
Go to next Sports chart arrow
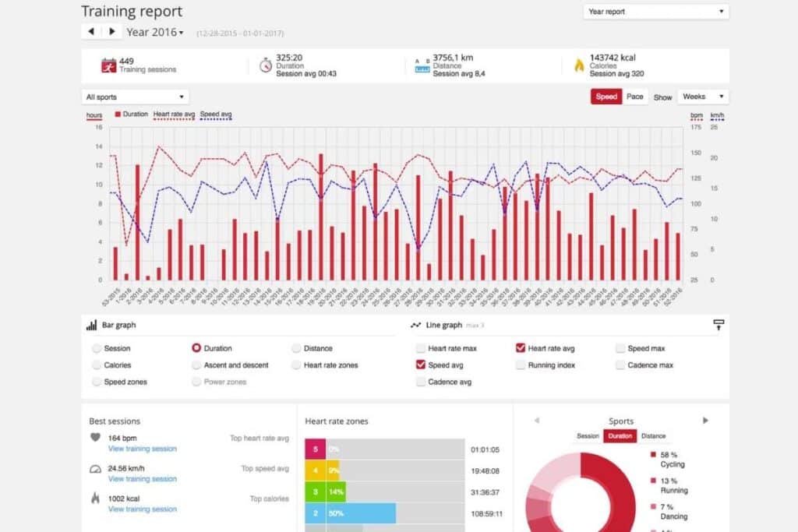point(705,421)
